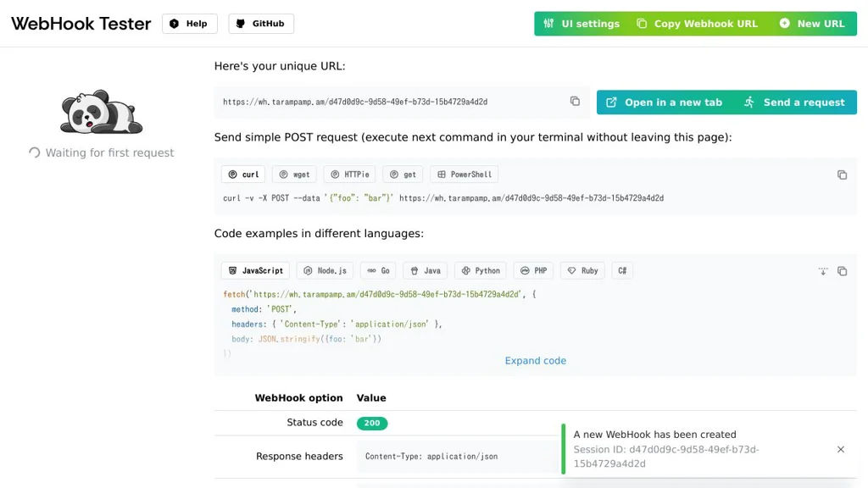Switch to Python code example
This screenshot has height=488, width=868.
tap(481, 271)
